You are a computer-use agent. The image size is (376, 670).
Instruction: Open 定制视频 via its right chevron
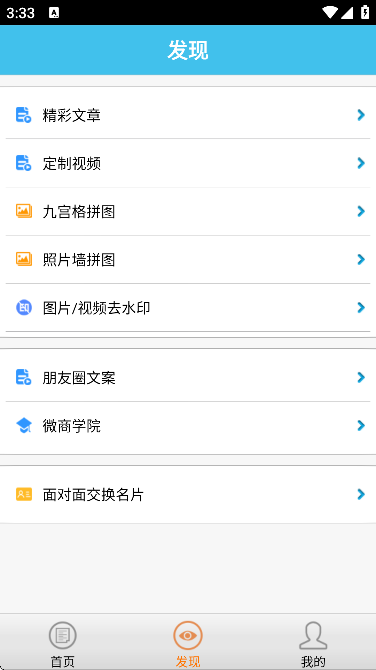pyautogui.click(x=361, y=163)
